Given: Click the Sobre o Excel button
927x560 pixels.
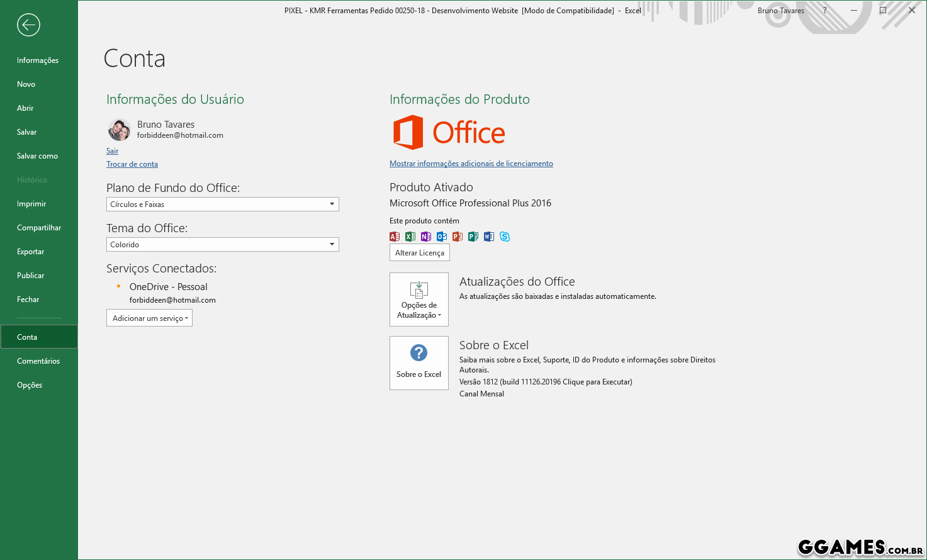Looking at the screenshot, I should coord(419,363).
